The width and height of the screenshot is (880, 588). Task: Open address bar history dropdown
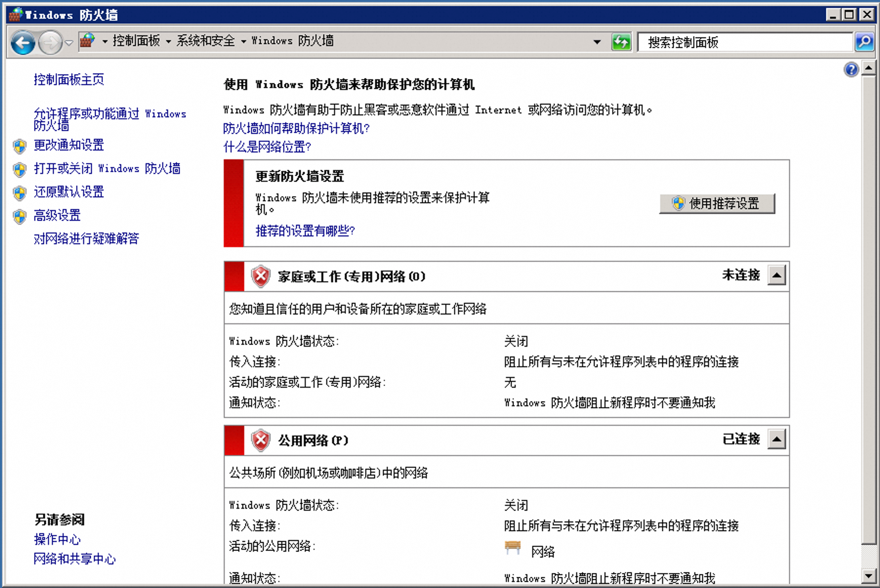pos(597,42)
